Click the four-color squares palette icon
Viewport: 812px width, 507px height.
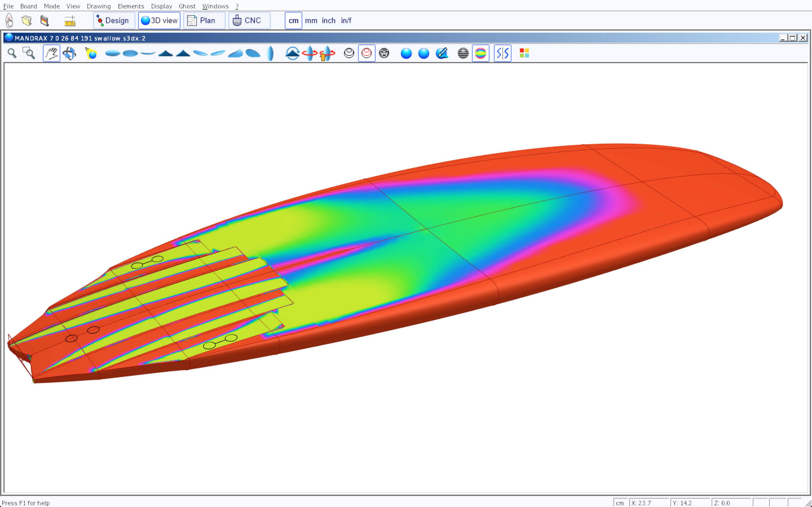pyautogui.click(x=524, y=53)
